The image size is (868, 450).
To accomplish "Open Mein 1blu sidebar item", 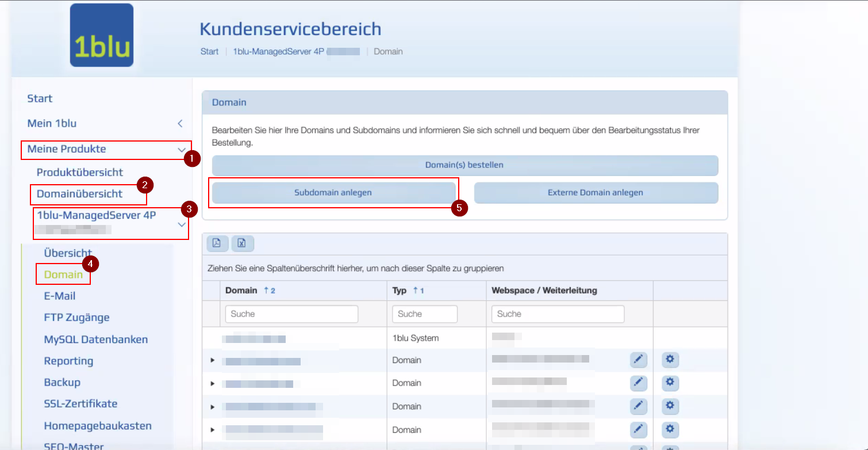I will pos(52,123).
